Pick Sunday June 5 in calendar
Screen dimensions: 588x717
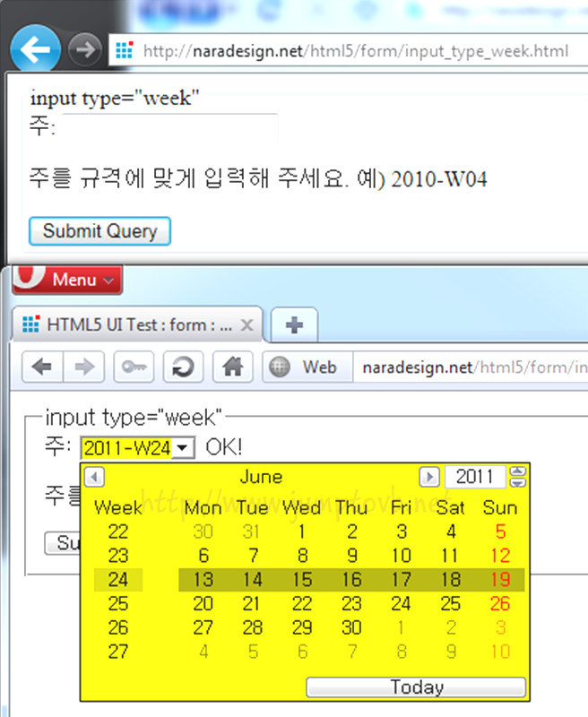[x=500, y=531]
